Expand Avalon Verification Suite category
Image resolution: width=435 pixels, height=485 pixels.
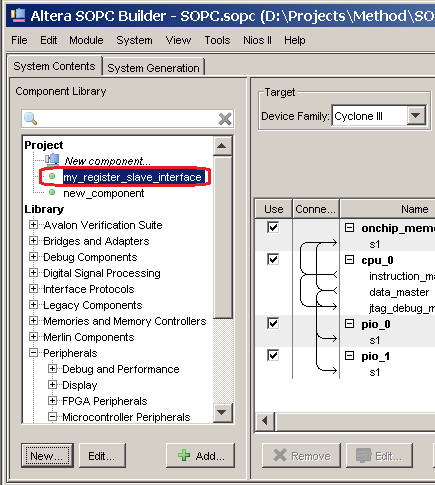click(33, 224)
